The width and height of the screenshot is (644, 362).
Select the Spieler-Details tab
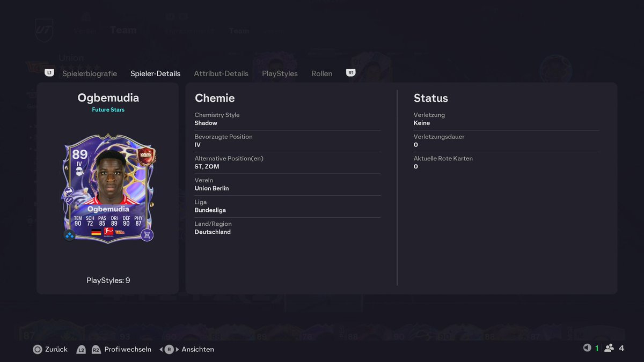(156, 73)
